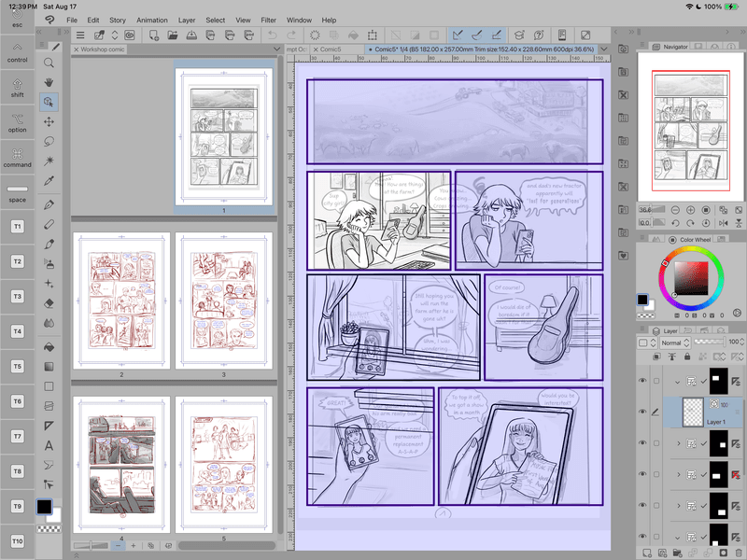Select the Zoom magnifier tool
The height and width of the screenshot is (560, 747).
49,62
